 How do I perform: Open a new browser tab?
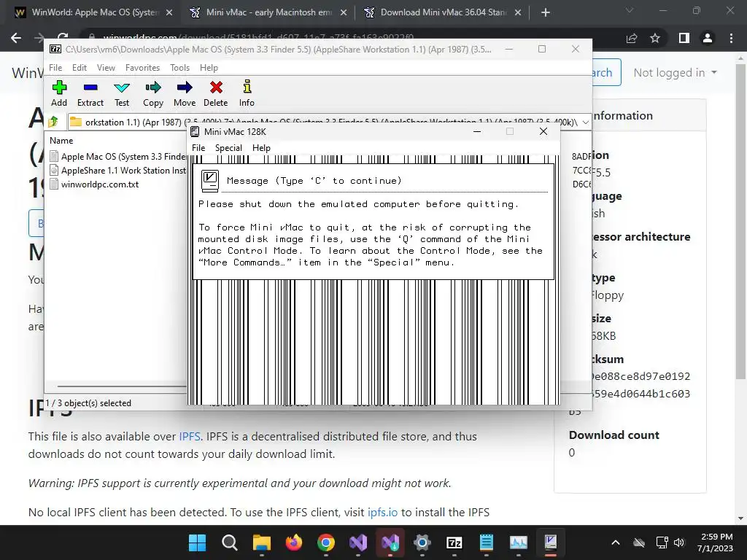pos(546,13)
